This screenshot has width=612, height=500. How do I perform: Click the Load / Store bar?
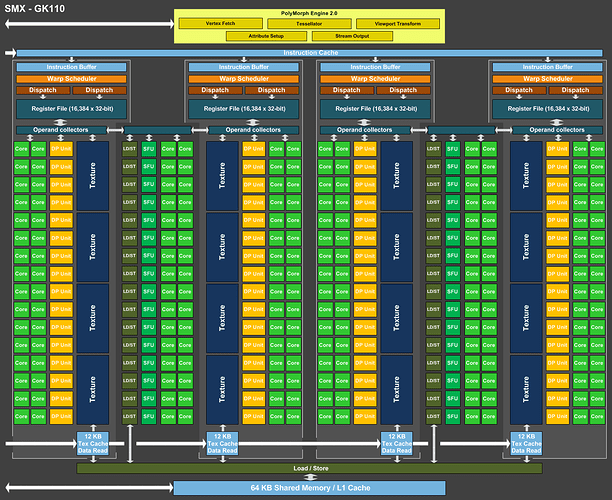click(x=310, y=467)
